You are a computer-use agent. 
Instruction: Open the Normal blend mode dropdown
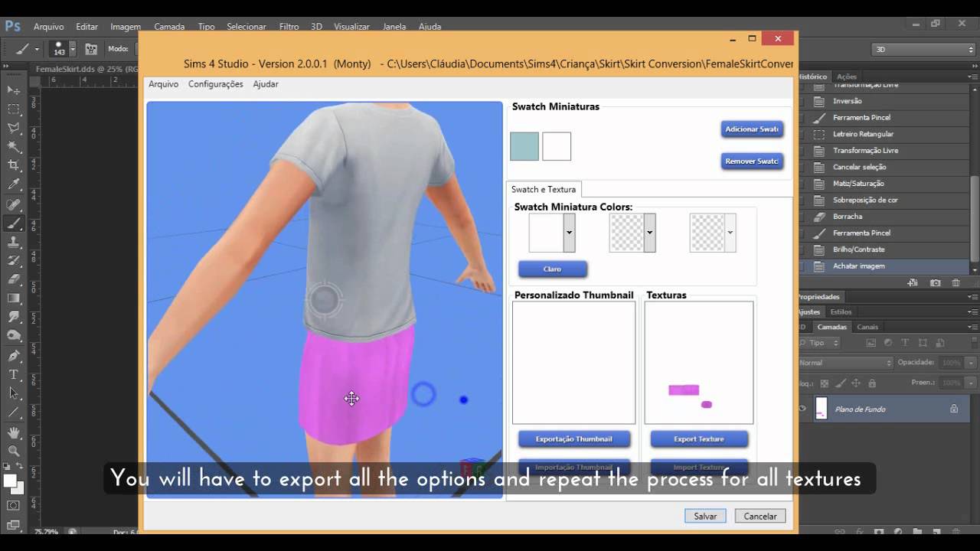point(844,363)
